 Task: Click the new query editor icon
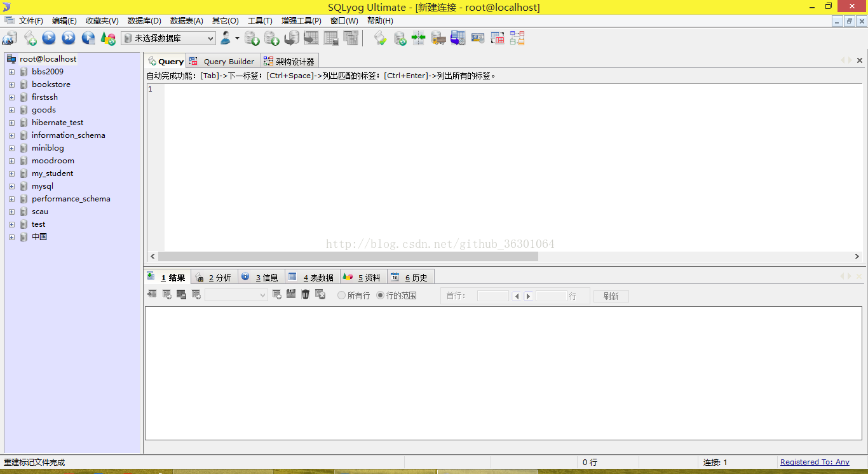30,38
